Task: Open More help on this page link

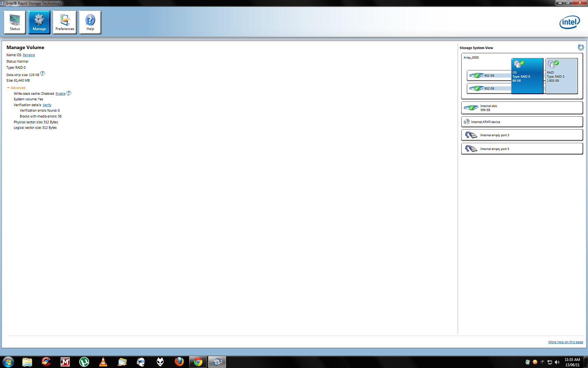Action: [x=566, y=342]
